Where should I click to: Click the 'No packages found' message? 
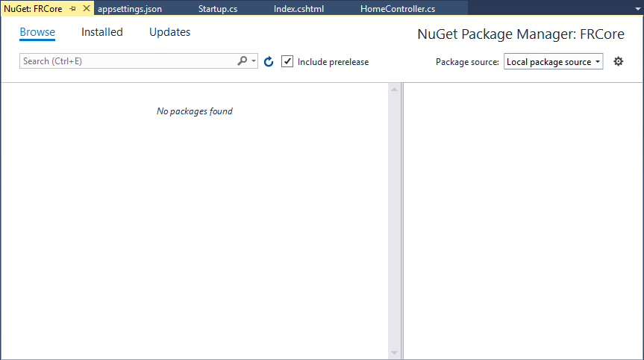(x=195, y=111)
